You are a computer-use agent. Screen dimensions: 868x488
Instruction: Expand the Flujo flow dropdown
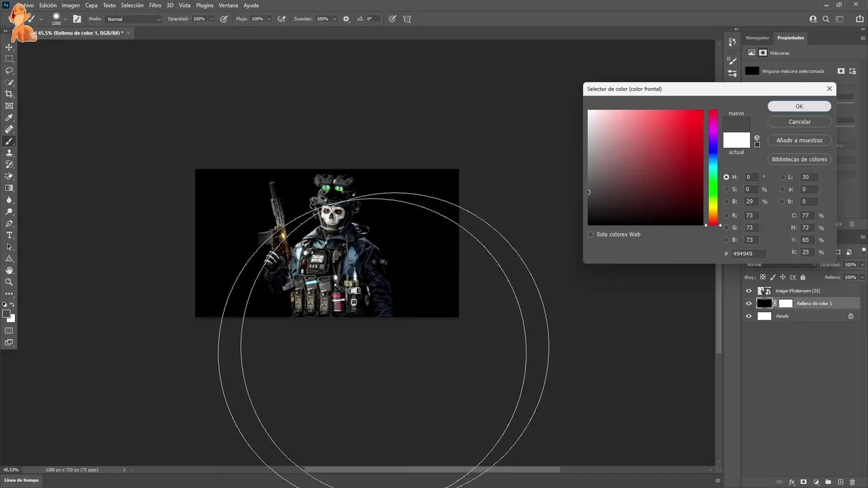point(269,19)
